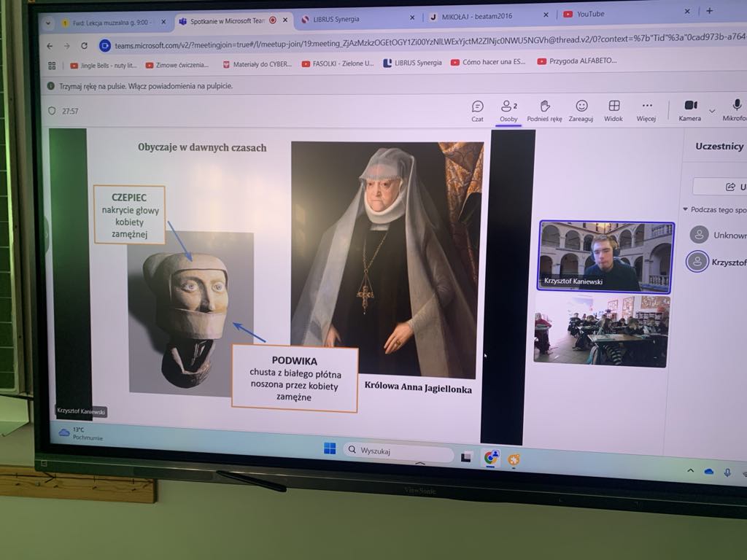Image resolution: width=747 pixels, height=560 pixels.
Task: Click the 'Włącz powiadomienia na pulpicie' notification text
Action: 181,86
